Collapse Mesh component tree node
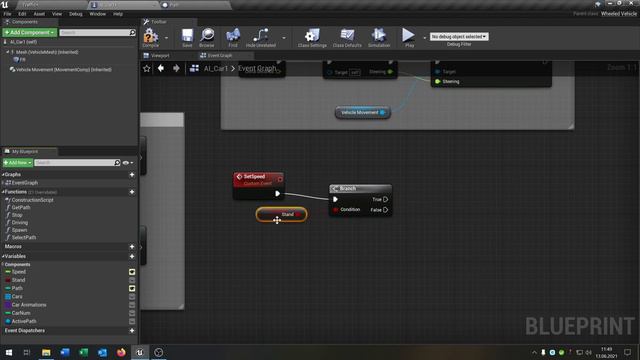The width and height of the screenshot is (640, 360). pos(7,52)
